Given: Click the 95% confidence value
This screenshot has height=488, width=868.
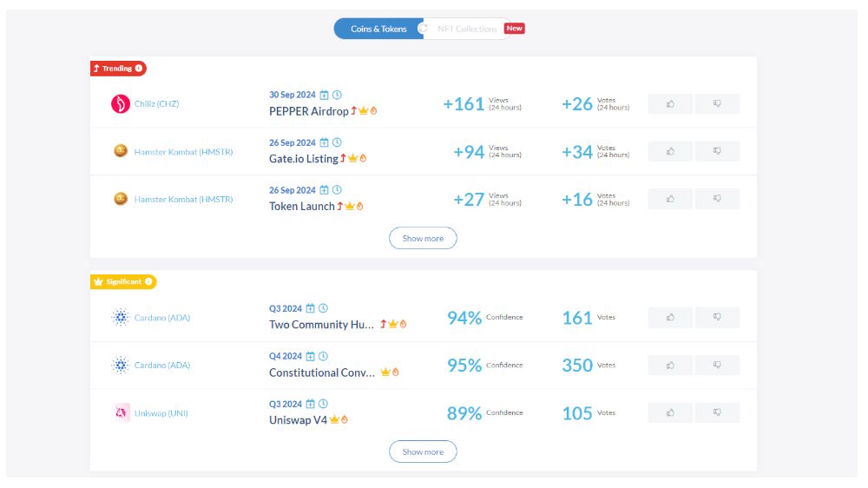Looking at the screenshot, I should [464, 366].
